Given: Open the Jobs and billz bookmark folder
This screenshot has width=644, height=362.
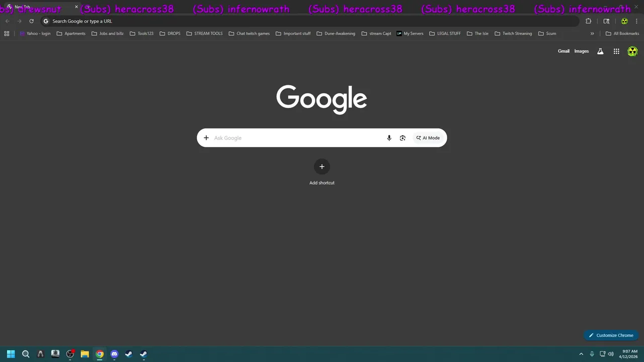Looking at the screenshot, I should pyautogui.click(x=108, y=34).
